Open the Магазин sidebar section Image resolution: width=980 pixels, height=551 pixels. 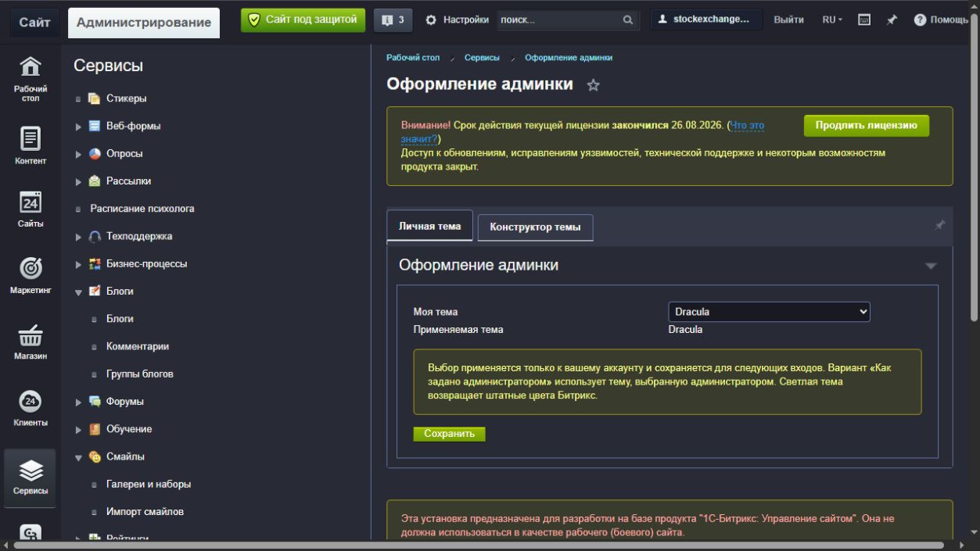(x=31, y=342)
